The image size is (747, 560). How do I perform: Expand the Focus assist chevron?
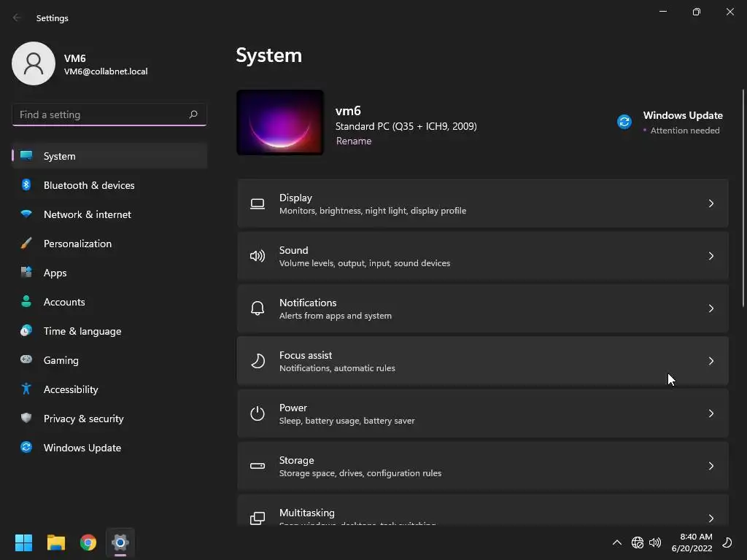[x=711, y=361]
